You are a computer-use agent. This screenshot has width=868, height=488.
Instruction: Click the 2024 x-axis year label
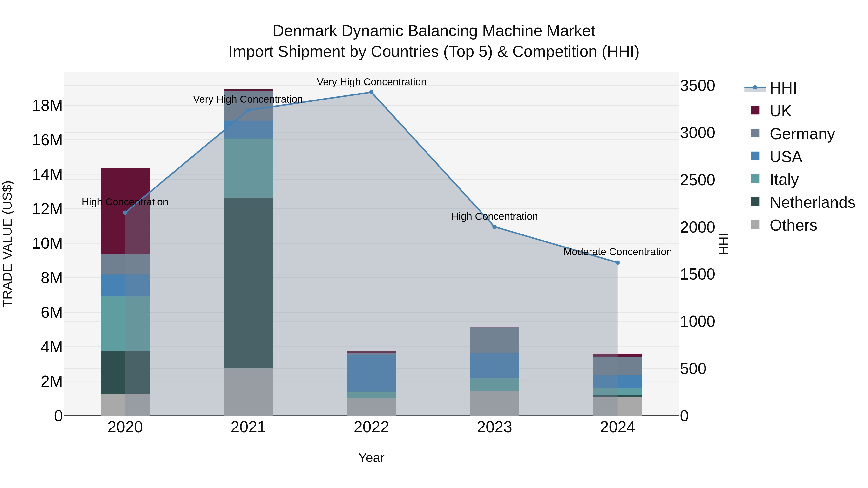pos(618,427)
